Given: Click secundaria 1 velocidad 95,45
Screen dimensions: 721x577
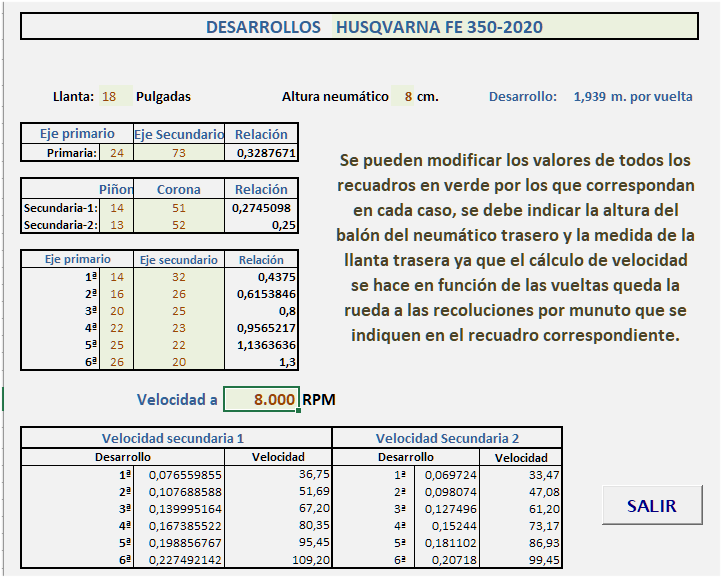Looking at the screenshot, I should [x=314, y=542].
